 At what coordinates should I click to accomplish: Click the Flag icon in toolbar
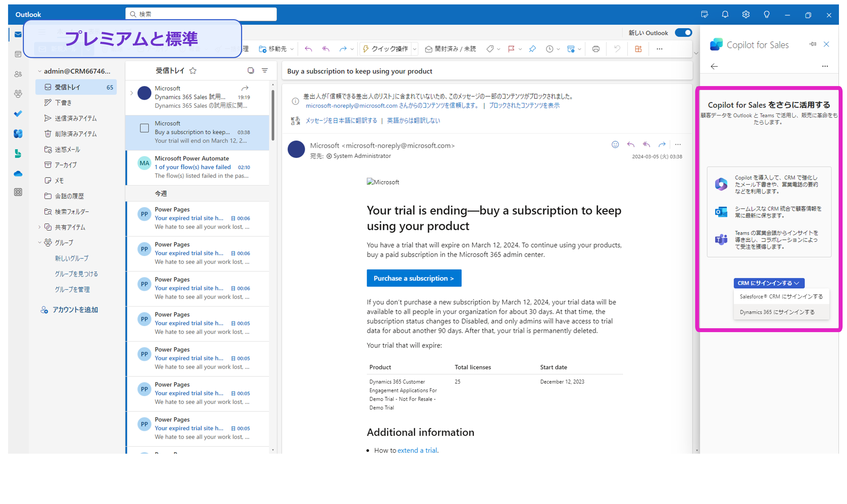click(x=511, y=49)
